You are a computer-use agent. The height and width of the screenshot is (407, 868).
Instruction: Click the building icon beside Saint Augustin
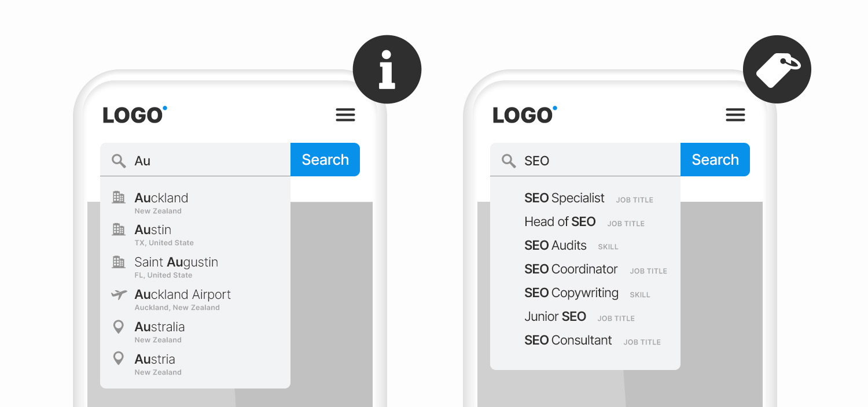click(119, 262)
